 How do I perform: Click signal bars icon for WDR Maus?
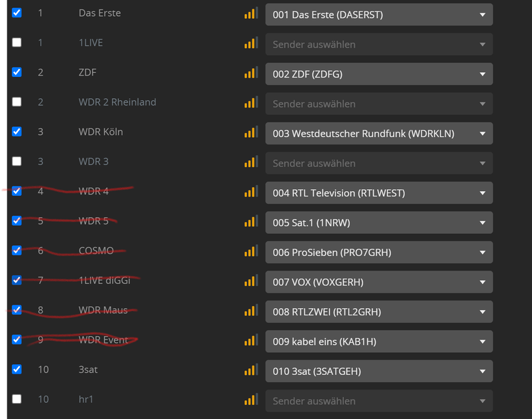[x=251, y=310]
